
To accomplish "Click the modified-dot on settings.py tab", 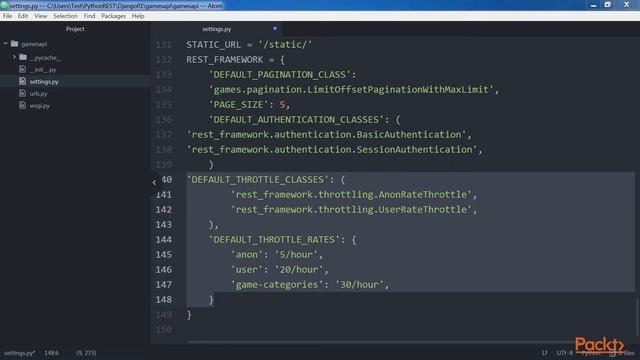I will 275,29.
